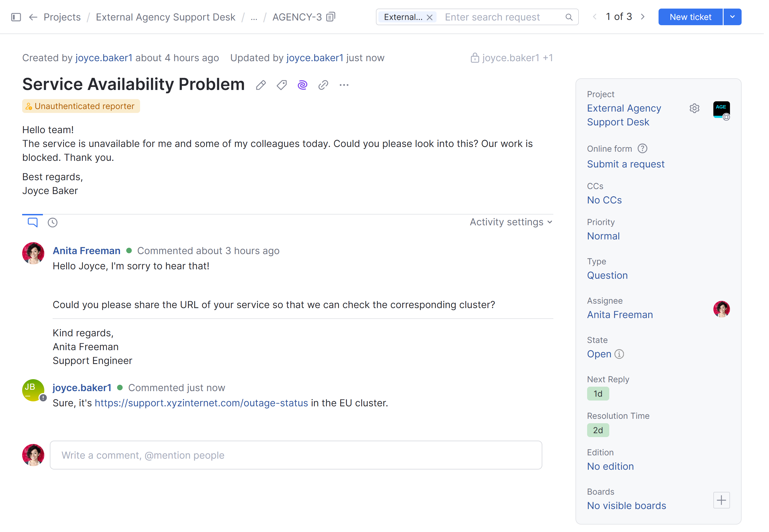Copy the AGENCY-3 ticket ID icon
Image resolution: width=769 pixels, height=532 pixels.
[x=331, y=17]
